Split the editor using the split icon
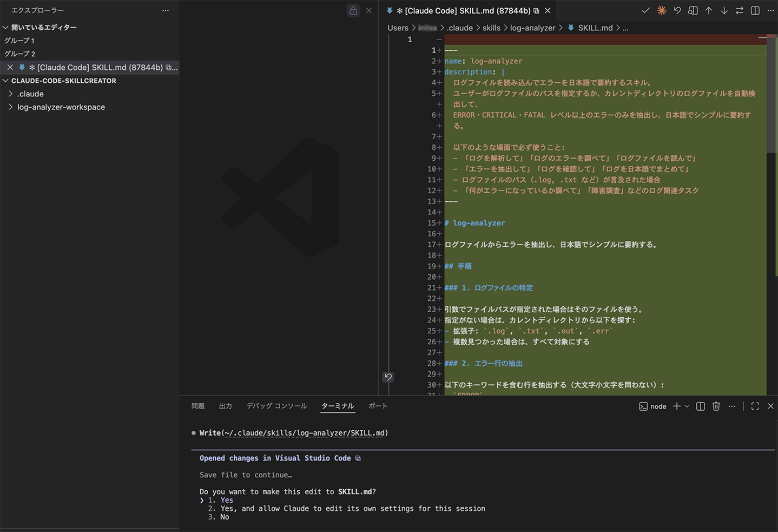Screen dimensions: 778x532 tap(755, 10)
